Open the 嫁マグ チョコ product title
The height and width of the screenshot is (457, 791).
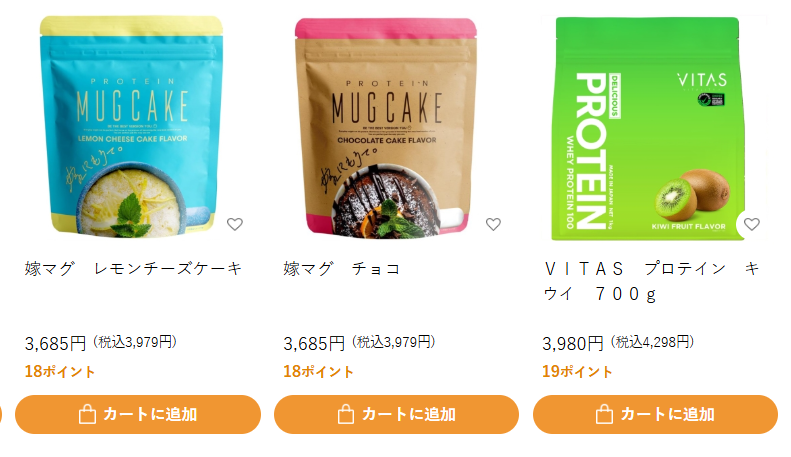tap(342, 268)
